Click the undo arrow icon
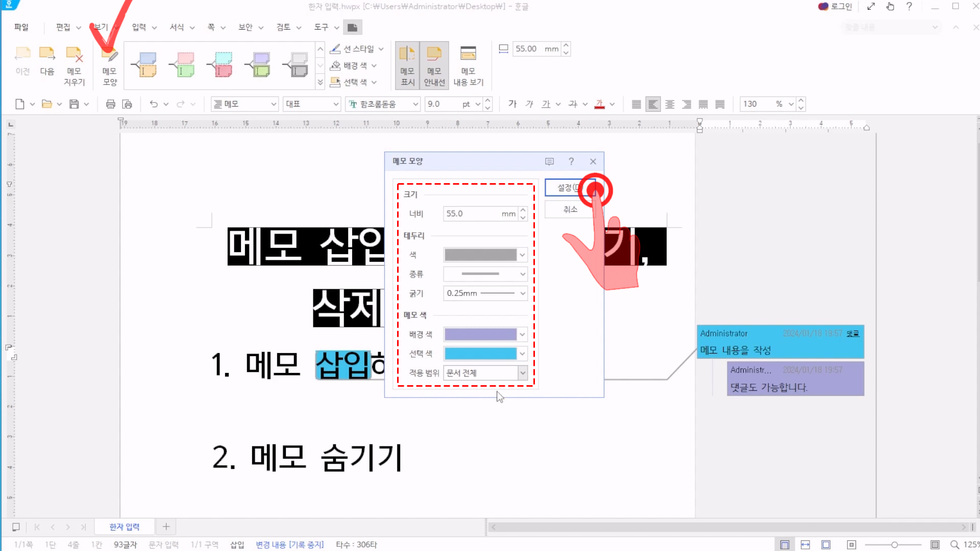 pos(154,104)
